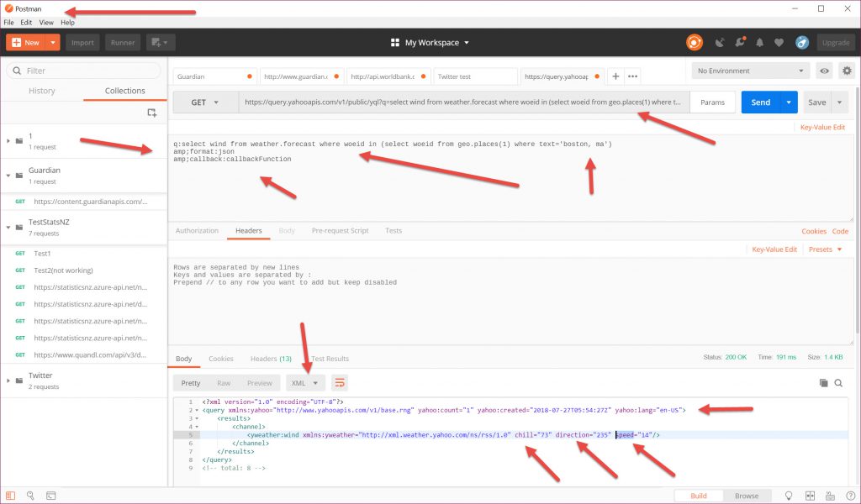Open environment settings gear icon

click(847, 71)
